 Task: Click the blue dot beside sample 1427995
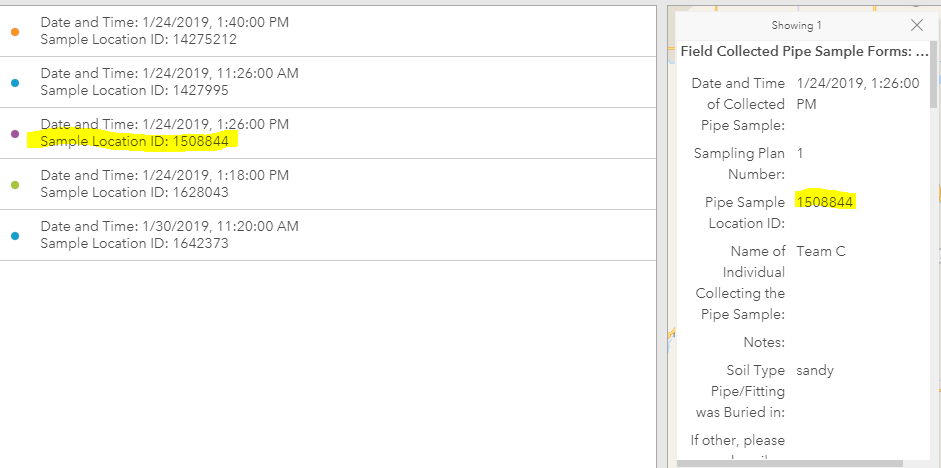[x=15, y=82]
